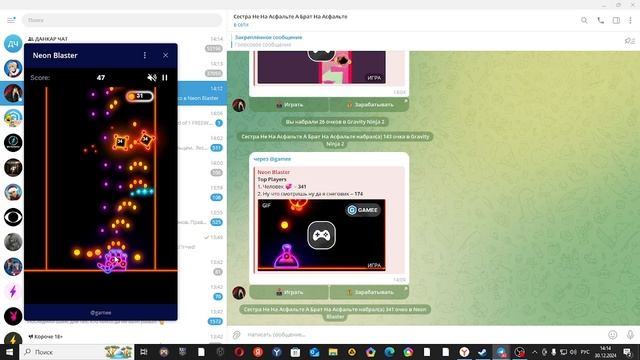Attach a file with the paperclip icon

coord(237,335)
